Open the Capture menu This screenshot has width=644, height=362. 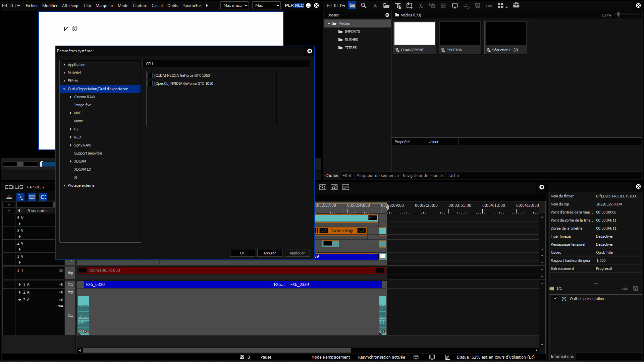point(140,5)
